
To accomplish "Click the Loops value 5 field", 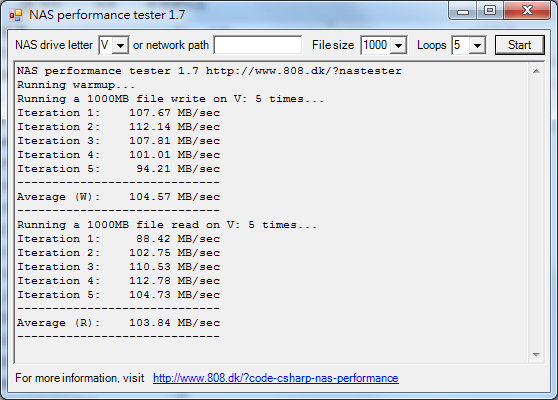I will 461,45.
